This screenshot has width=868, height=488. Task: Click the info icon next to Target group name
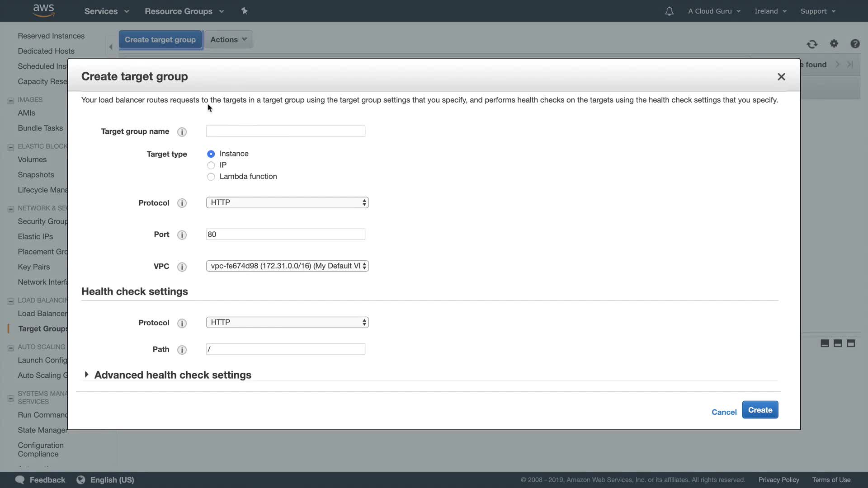click(x=182, y=132)
